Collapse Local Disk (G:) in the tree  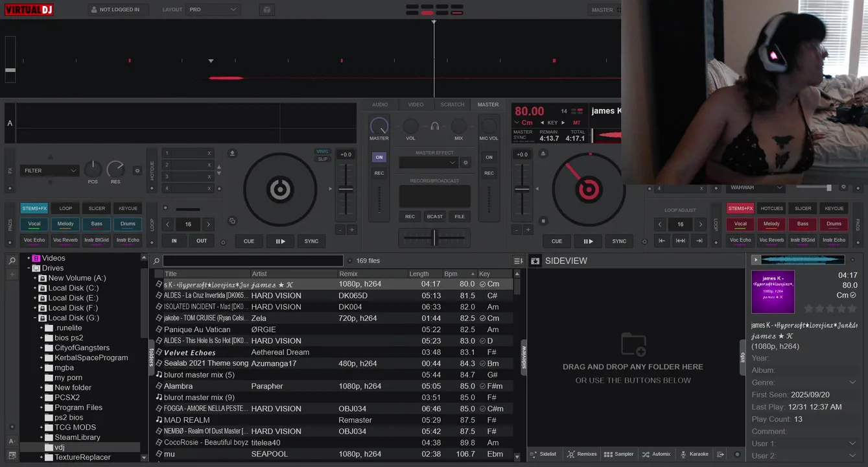[35, 318]
